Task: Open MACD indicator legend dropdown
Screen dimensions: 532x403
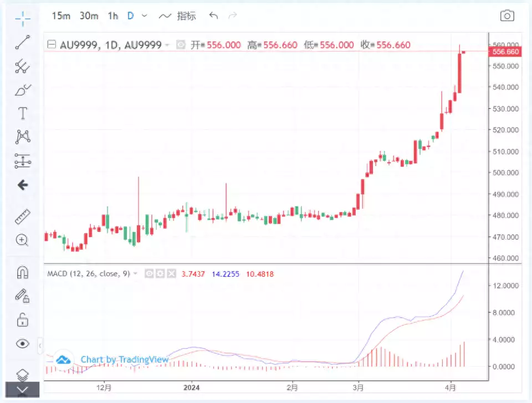Action: [x=135, y=273]
